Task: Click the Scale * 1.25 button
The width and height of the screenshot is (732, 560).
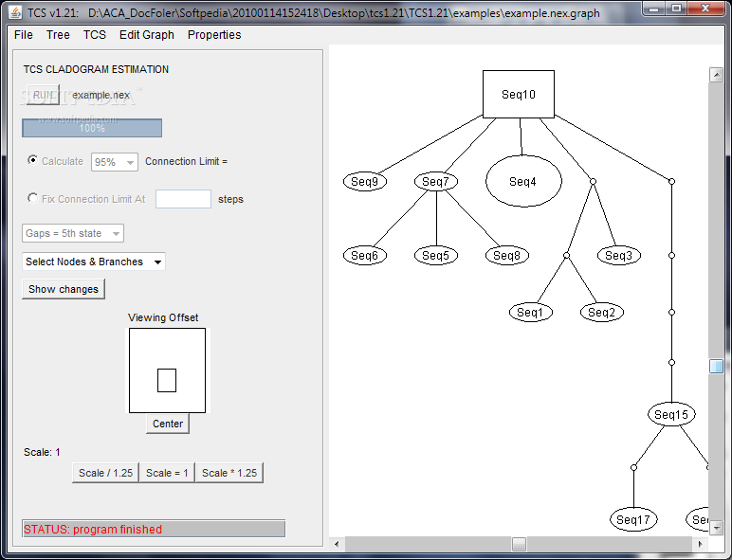Action: tap(229, 473)
